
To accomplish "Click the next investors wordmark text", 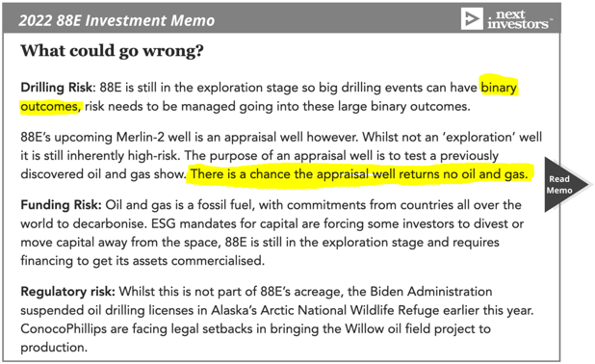I will click(518, 19).
